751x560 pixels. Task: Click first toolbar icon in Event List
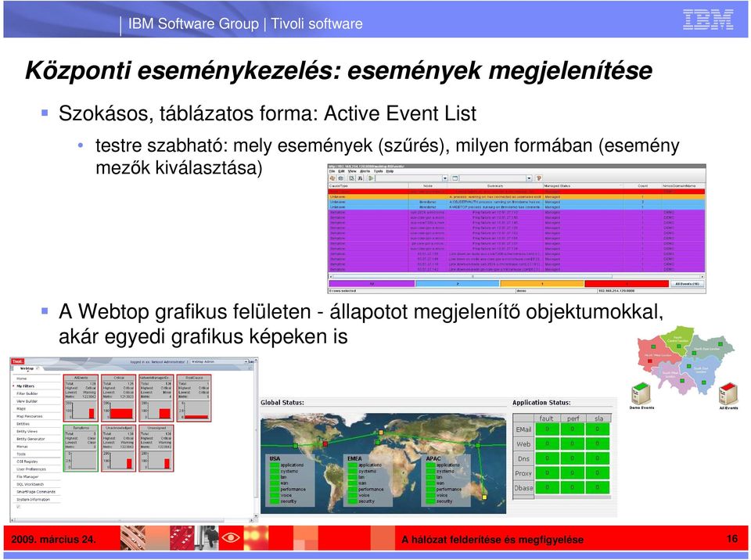332,178
